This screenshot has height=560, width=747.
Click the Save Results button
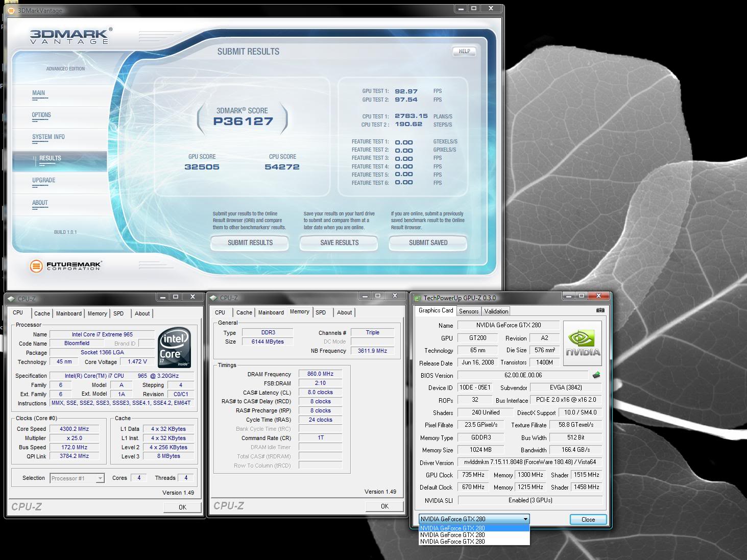[339, 242]
